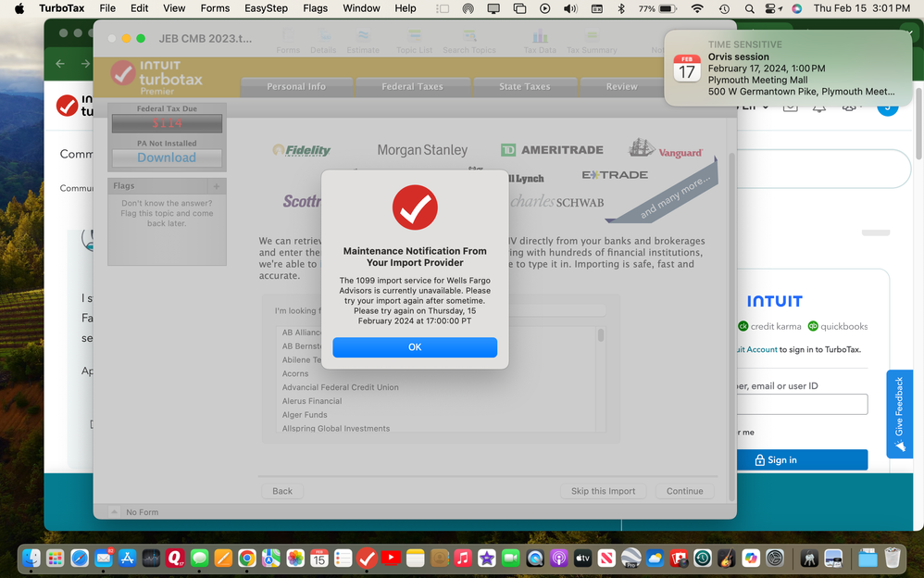924x578 pixels.
Task: Click the Estimate toolbar icon
Action: 363,42
